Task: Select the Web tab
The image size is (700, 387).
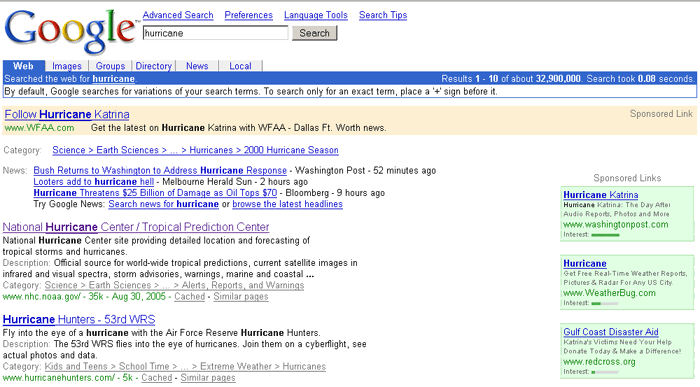Action: [x=23, y=66]
